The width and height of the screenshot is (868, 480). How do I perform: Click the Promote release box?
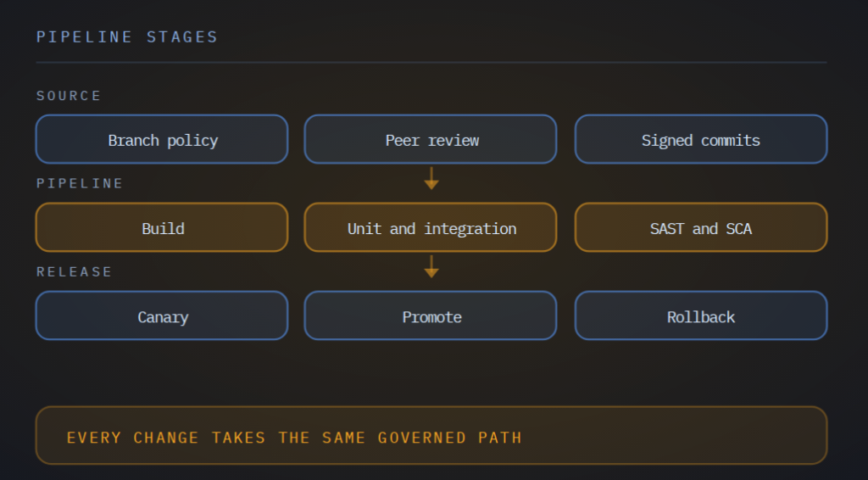(431, 315)
